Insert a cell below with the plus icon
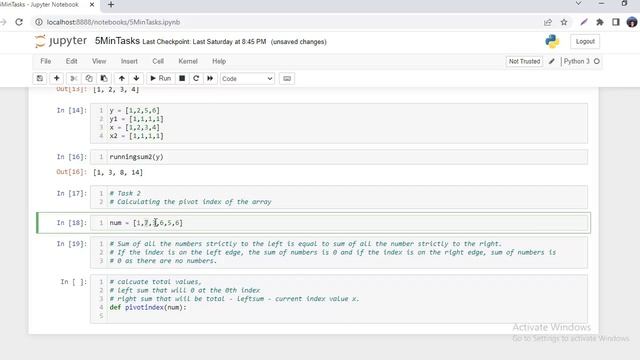640x360 pixels. pos(56,78)
